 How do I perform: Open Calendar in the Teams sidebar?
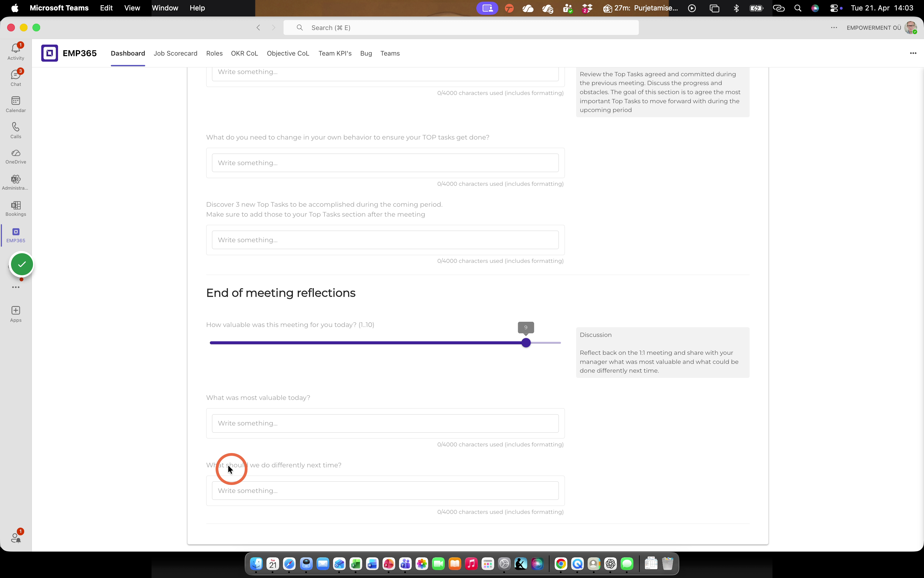(x=16, y=104)
